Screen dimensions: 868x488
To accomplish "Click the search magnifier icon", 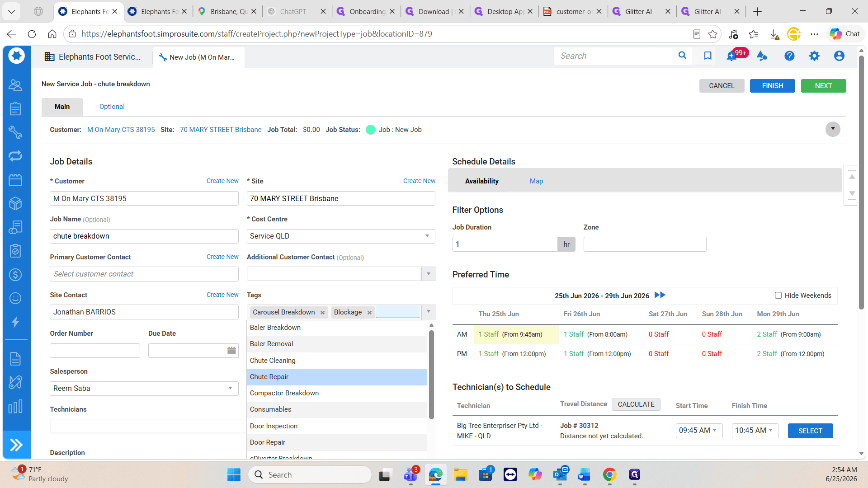I will 682,56.
